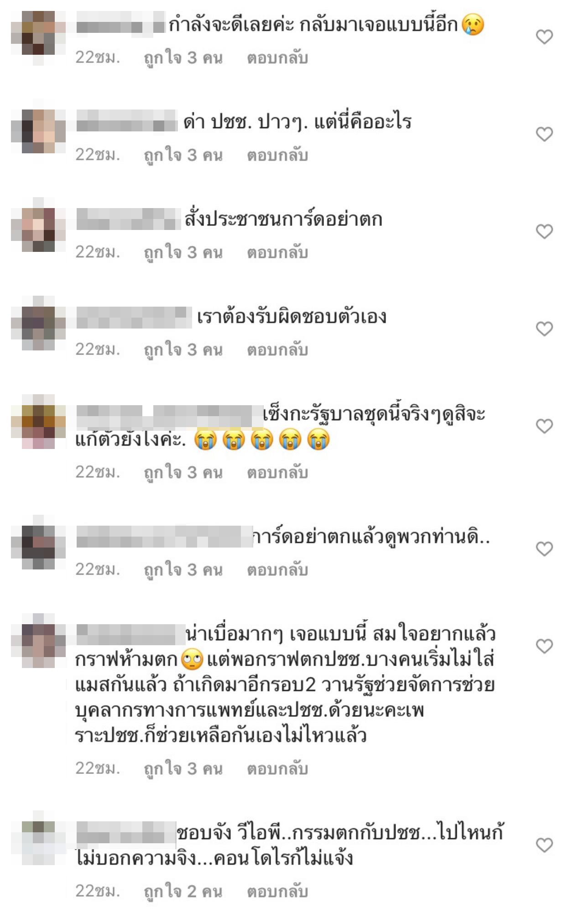Screen dimensions: 584x924
Task: Reply to 'เราต้องรับผิดชอบตัวเอง' comment
Action: tap(277, 350)
